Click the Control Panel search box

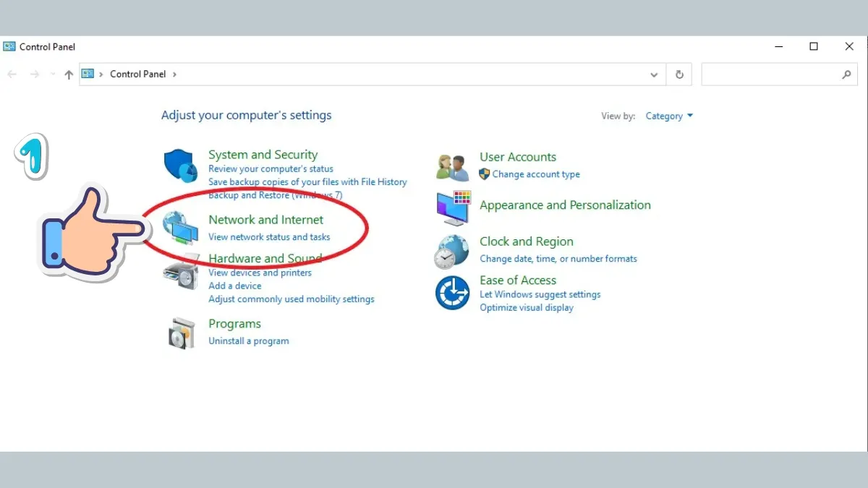click(770, 74)
